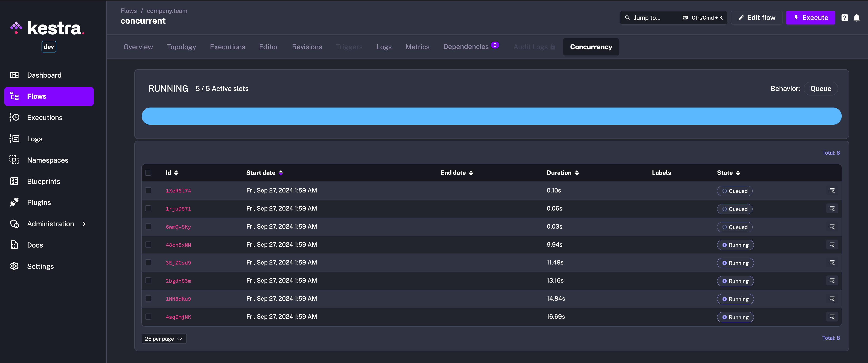Open Jump to search field
This screenshot has width=868, height=363.
point(673,17)
